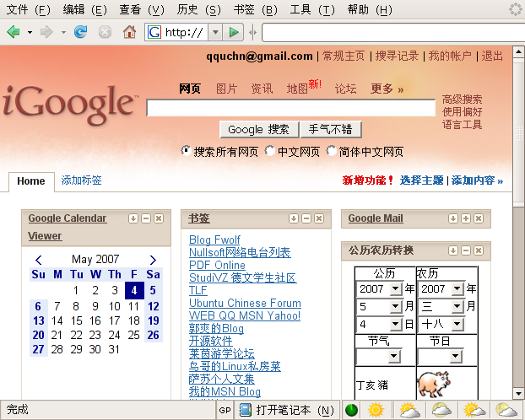This screenshot has height=420, width=525.
Task: Minimize the Google Calendar Viewer gadget
Action: pyautogui.click(x=146, y=218)
